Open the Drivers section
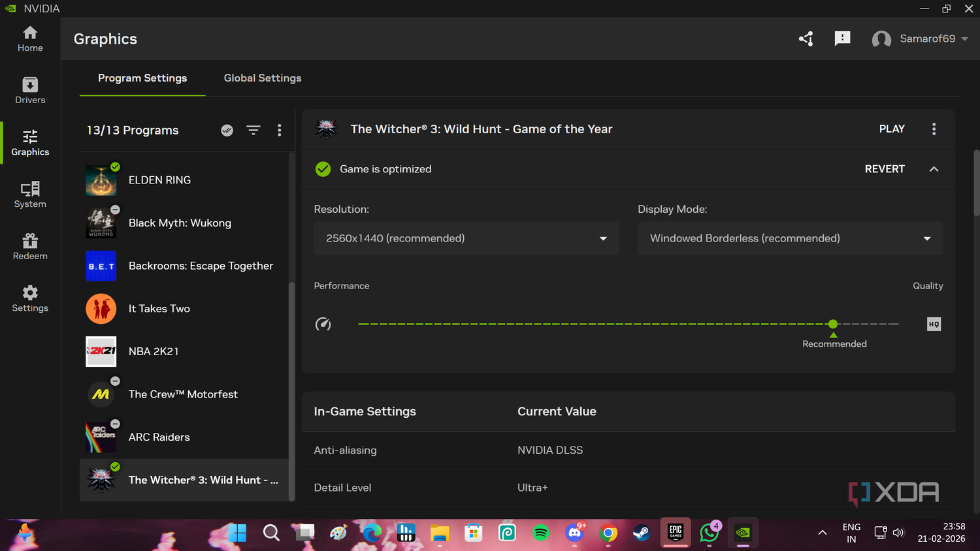This screenshot has height=551, width=980. pyautogui.click(x=30, y=91)
